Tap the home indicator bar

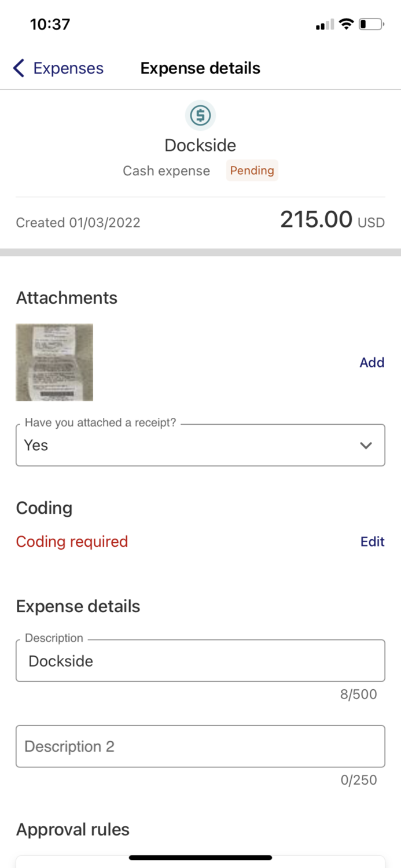click(x=200, y=857)
